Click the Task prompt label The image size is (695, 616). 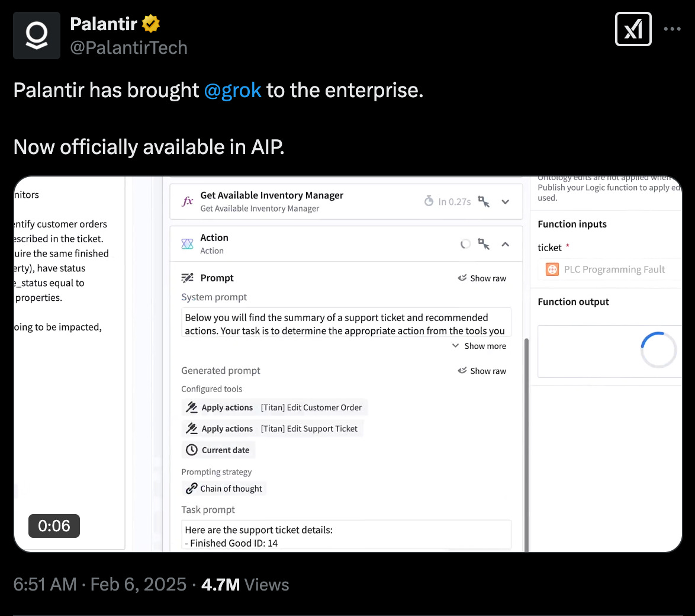[208, 509]
